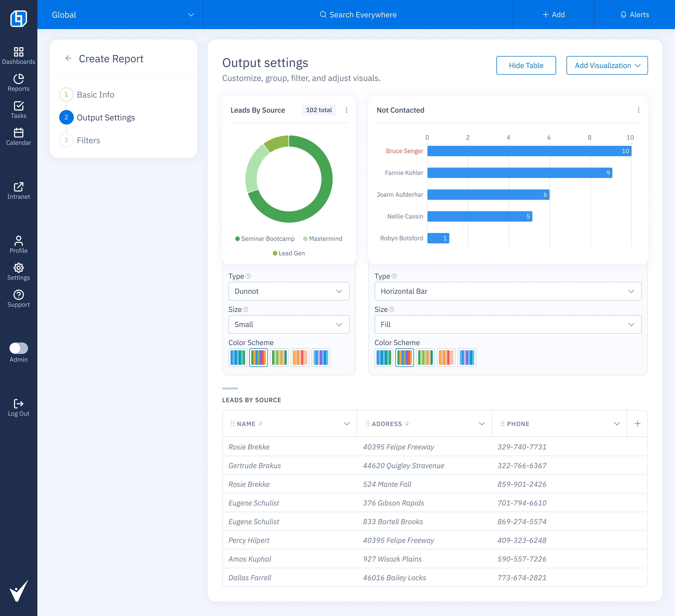Screen dimensions: 675x616
Task: Select first color scheme under Not Contacted
Action: (384, 357)
